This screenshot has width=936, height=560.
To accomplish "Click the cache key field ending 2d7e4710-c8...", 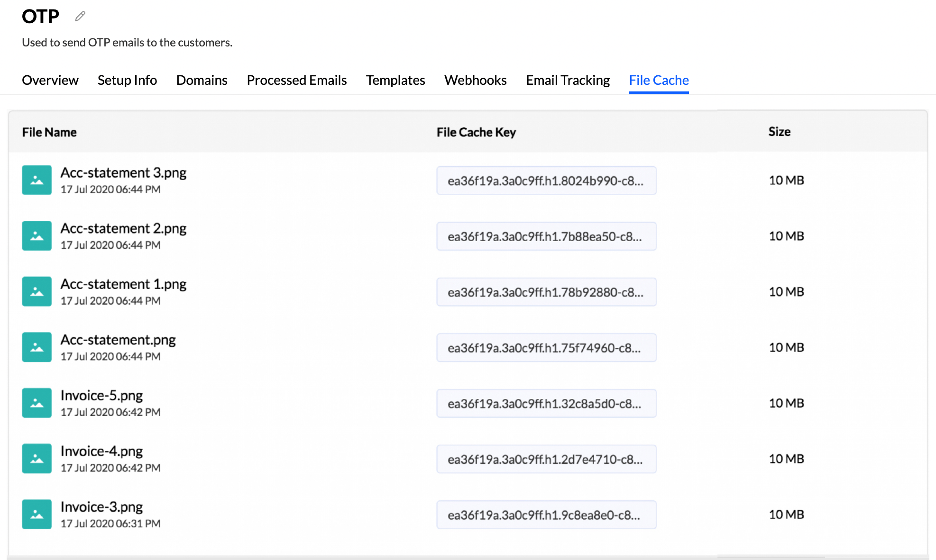I will pyautogui.click(x=546, y=459).
